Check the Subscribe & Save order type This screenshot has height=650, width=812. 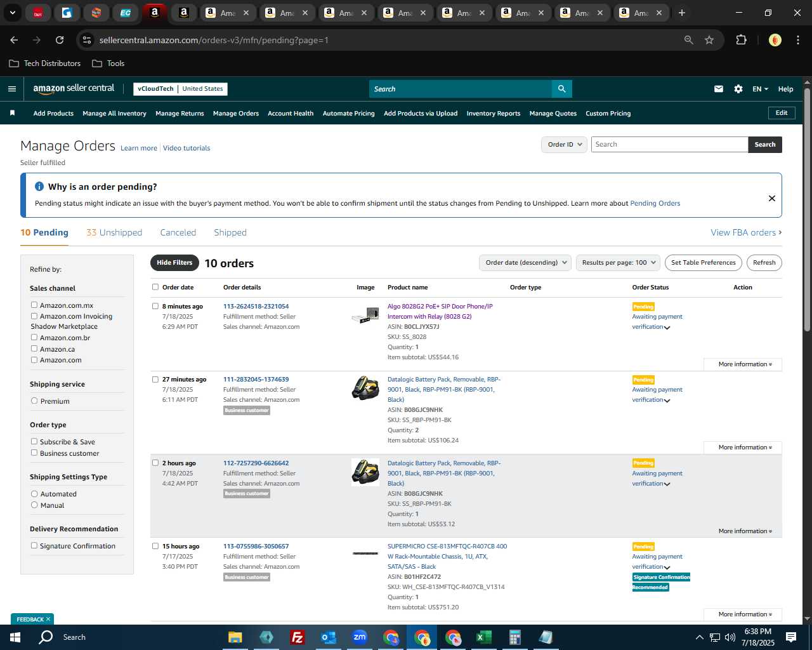(x=34, y=441)
